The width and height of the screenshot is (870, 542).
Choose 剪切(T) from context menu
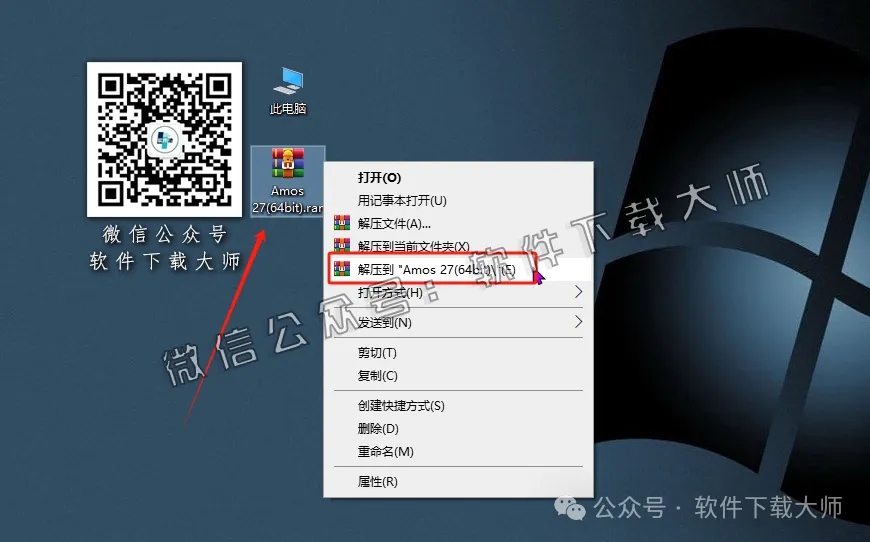458,353
